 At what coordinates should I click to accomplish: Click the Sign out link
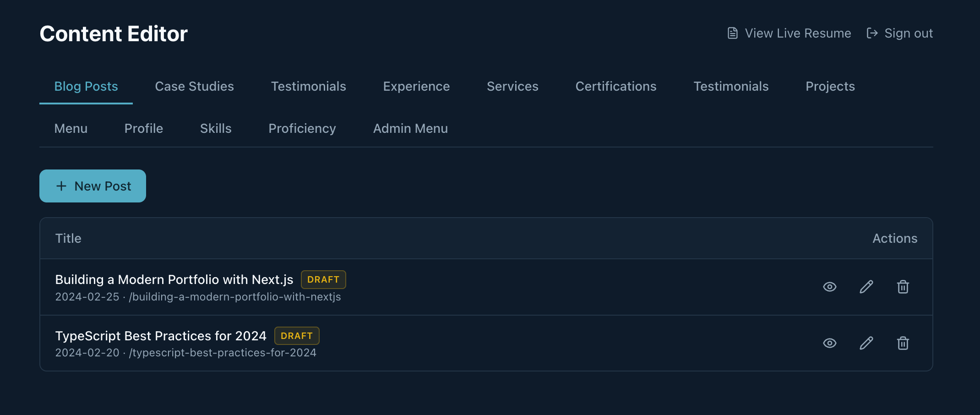(x=899, y=33)
